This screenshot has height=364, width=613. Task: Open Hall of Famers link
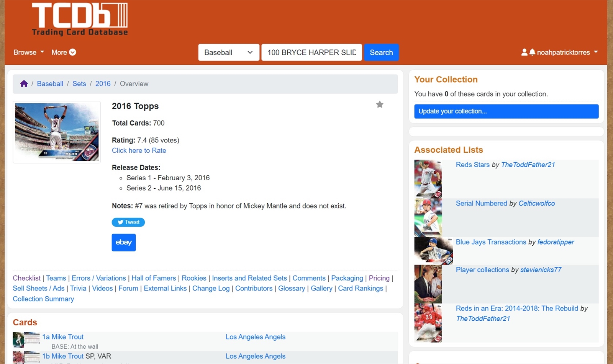[x=154, y=278]
